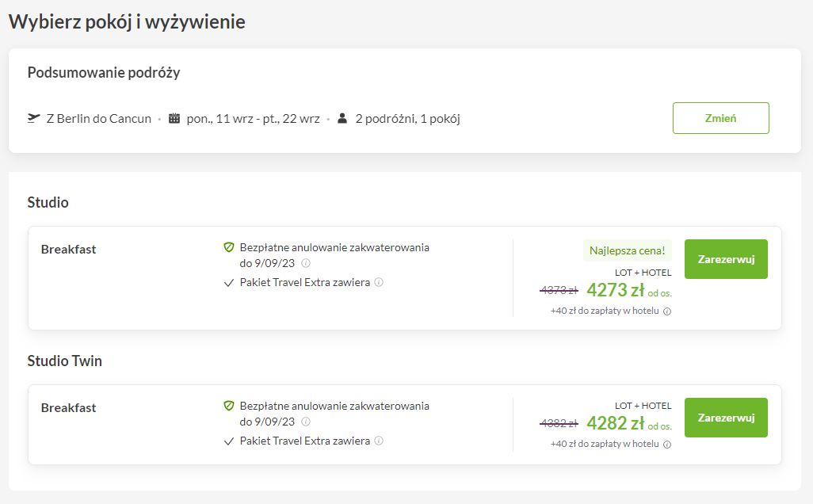Screen dimensions: 813x504
Task: Click crossed-out price 4373 zł
Action: [559, 290]
